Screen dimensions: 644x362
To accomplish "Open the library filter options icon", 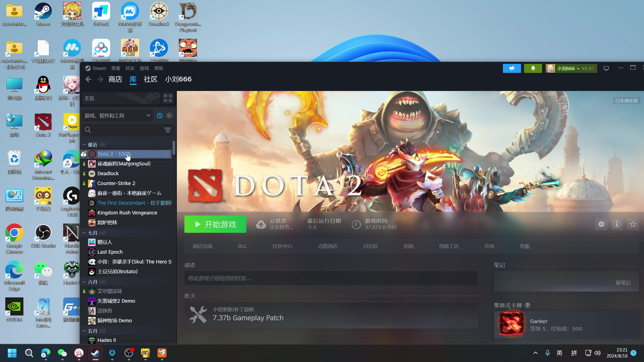I will tap(168, 130).
